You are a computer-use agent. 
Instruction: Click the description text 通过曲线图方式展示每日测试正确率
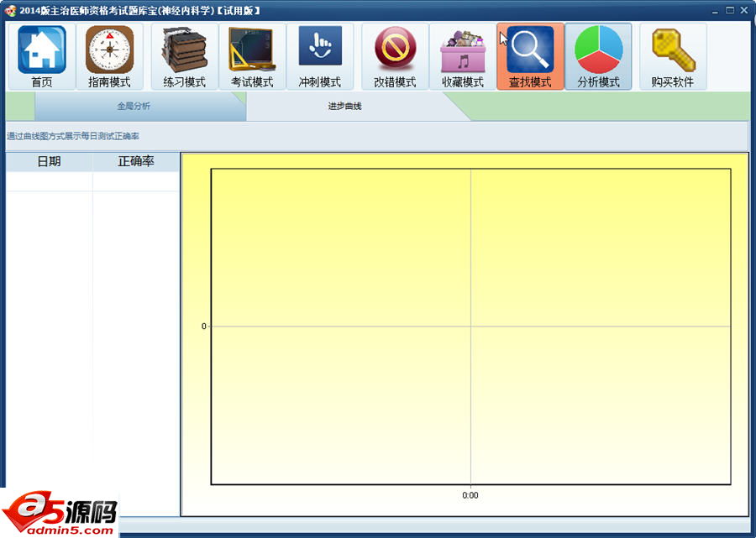pyautogui.click(x=73, y=136)
